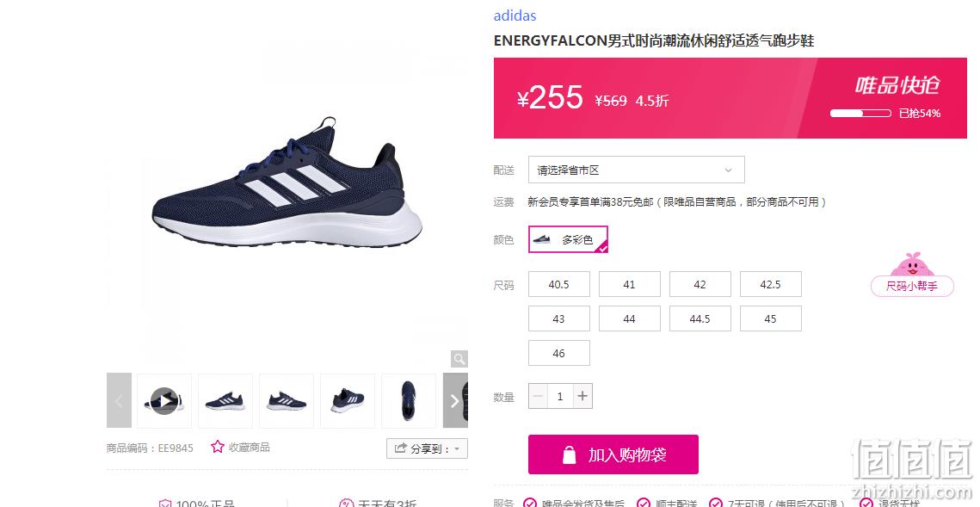Image resolution: width=980 pixels, height=507 pixels.
Task: Pick size 46
Action: click(558, 353)
